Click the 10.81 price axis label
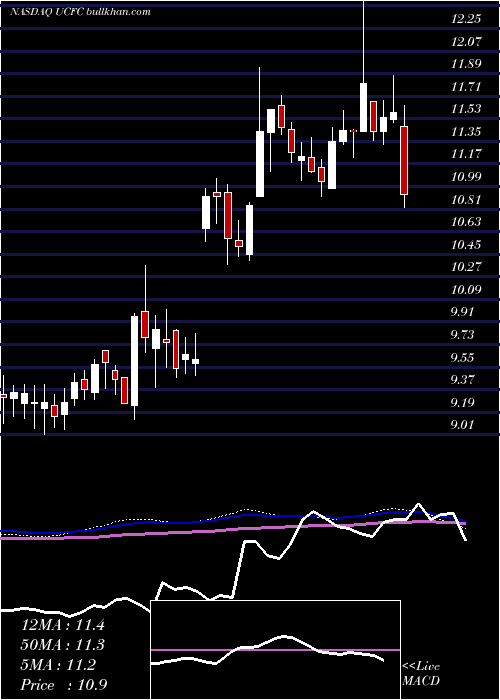Screen dimensions: 500x700 [466, 199]
